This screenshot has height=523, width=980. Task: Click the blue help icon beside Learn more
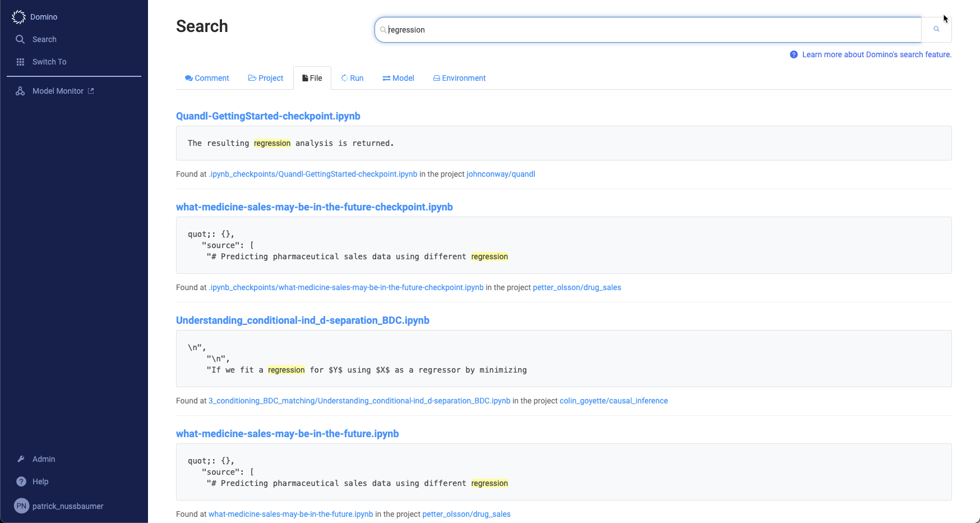coord(794,54)
